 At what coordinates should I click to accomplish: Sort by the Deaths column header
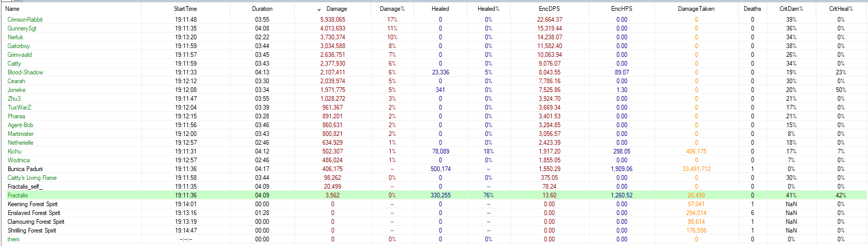(x=752, y=9)
